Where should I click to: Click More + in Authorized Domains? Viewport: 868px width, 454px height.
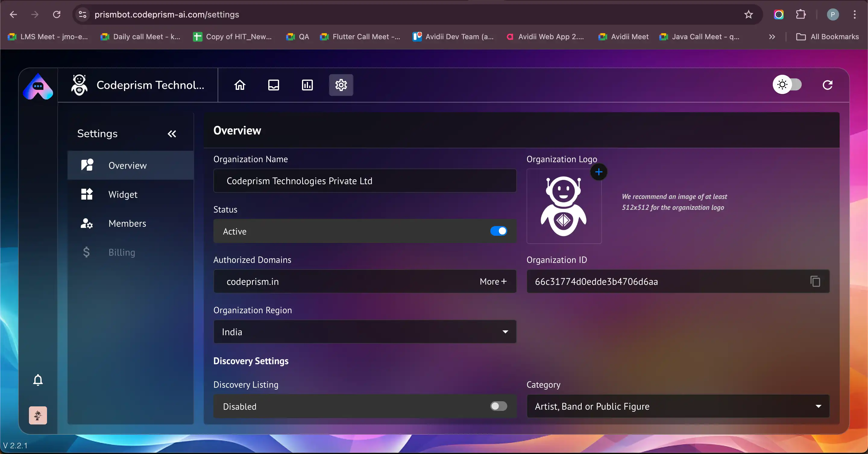pos(493,282)
